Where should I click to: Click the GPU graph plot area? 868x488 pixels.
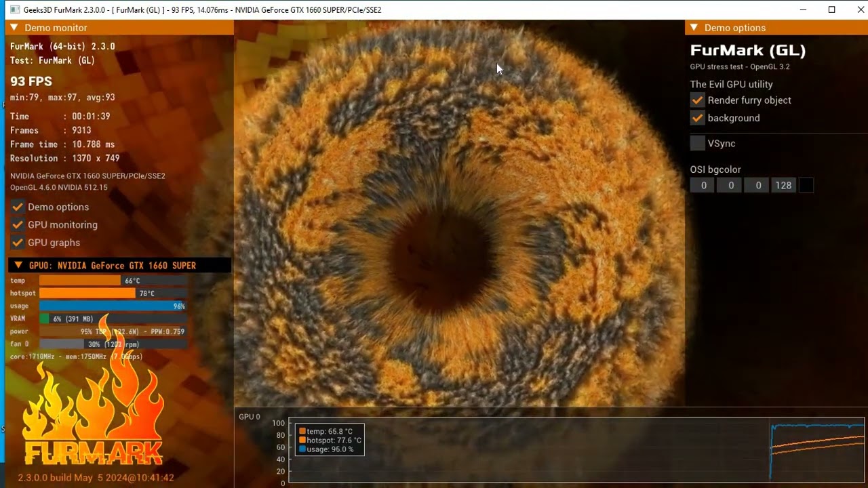click(x=576, y=450)
